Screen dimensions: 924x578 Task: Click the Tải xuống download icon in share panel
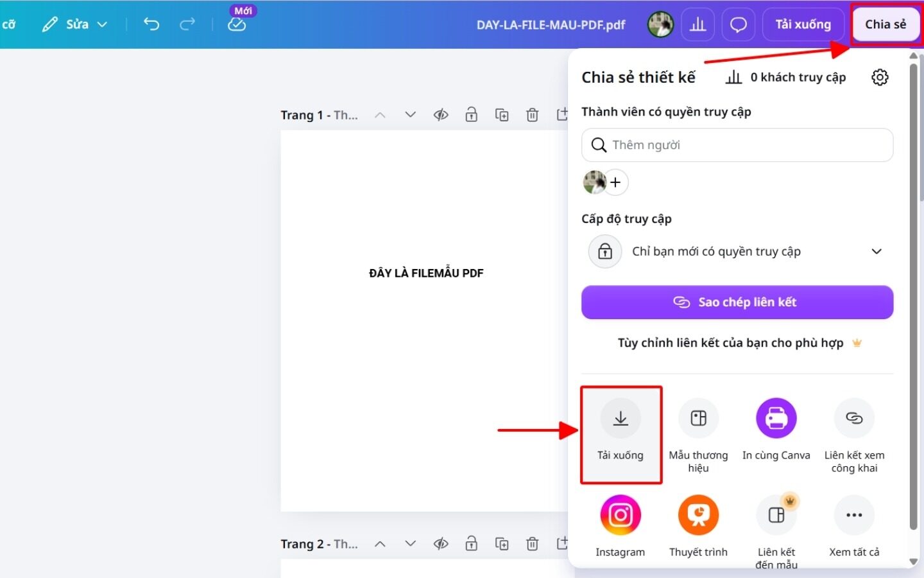620,419
